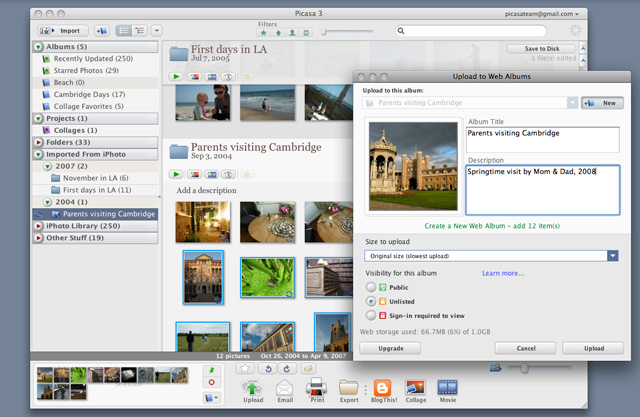640x417 pixels.
Task: Collapse the Albums (5) section
Action: click(38, 47)
